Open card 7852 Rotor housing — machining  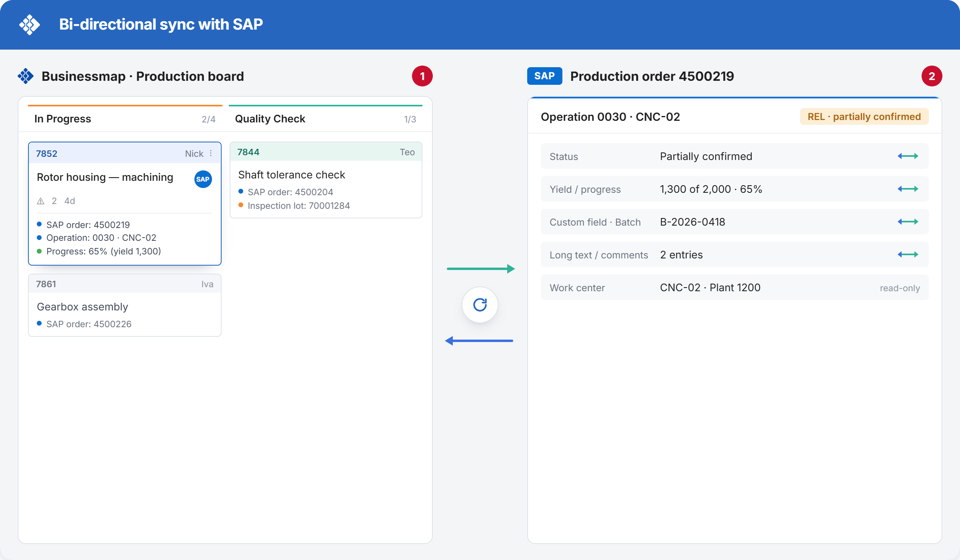point(125,204)
